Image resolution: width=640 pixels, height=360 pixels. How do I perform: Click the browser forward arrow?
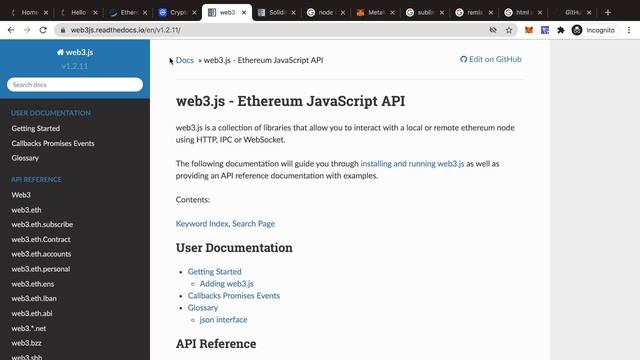27,30
